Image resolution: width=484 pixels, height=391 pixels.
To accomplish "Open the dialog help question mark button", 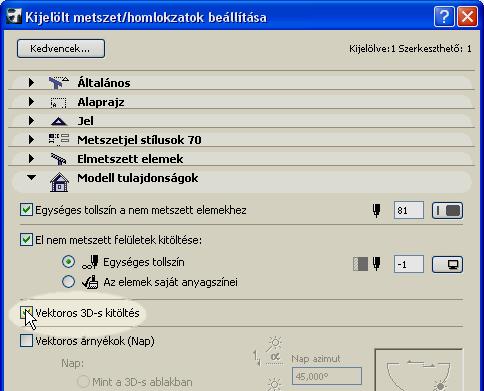I will pyautogui.click(x=444, y=17).
